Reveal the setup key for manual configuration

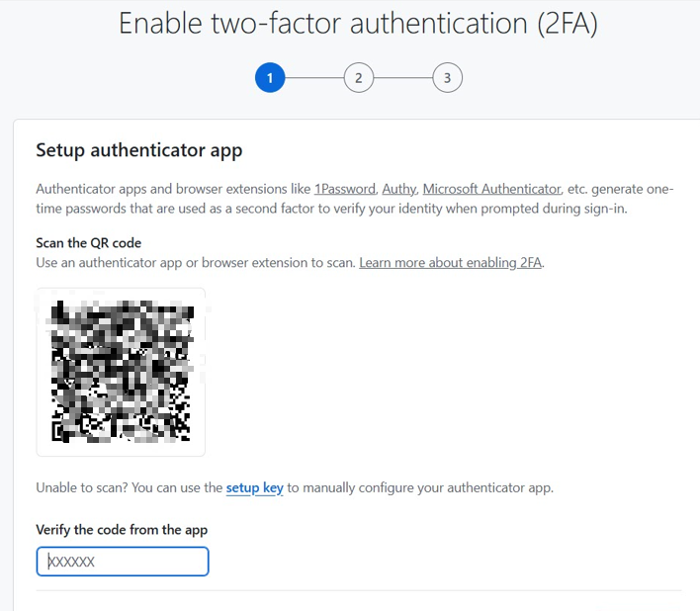pyautogui.click(x=255, y=488)
